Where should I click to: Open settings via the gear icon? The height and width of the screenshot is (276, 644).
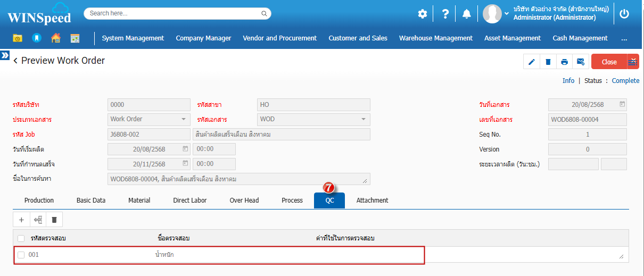[x=422, y=14]
